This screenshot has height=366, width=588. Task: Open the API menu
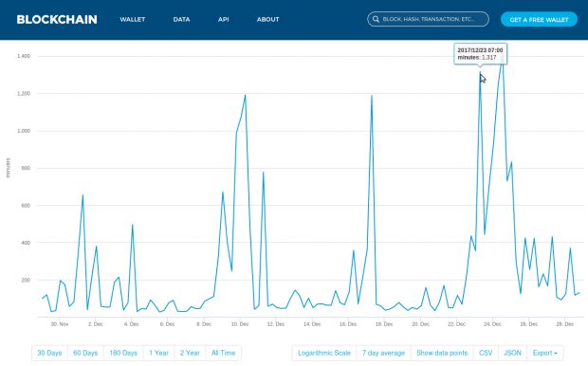(x=224, y=20)
